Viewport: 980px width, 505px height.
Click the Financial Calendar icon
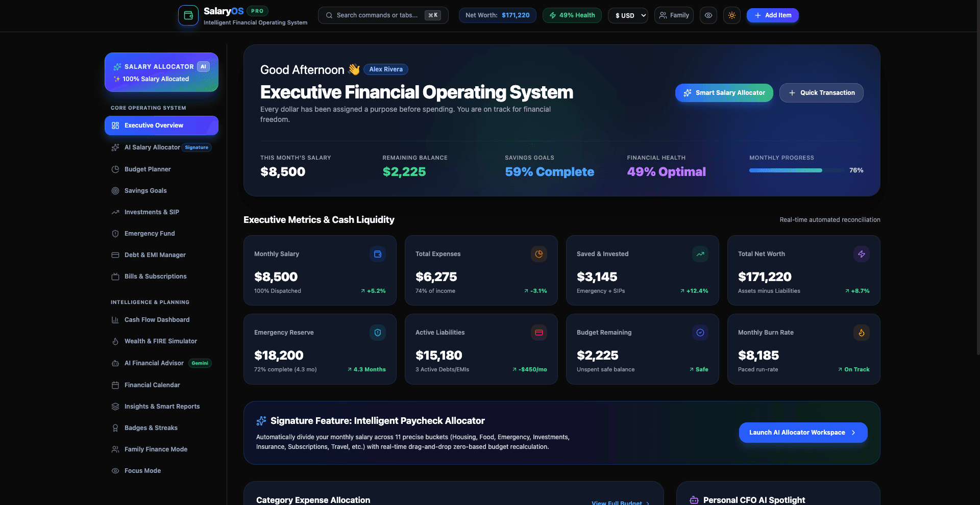[x=115, y=385]
